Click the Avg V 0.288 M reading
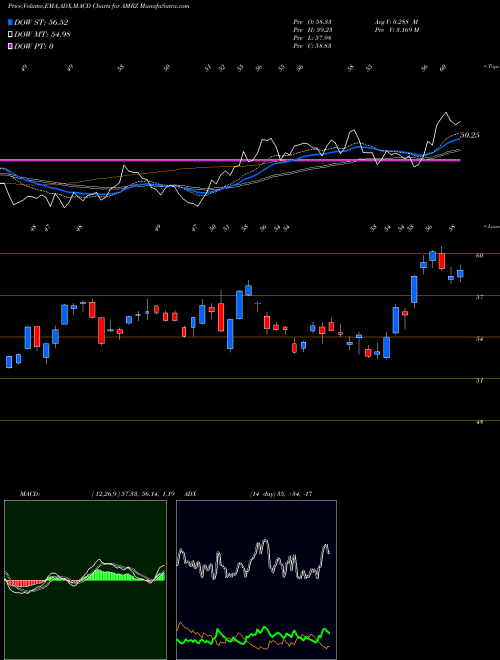This screenshot has width=500, height=660. click(x=396, y=22)
